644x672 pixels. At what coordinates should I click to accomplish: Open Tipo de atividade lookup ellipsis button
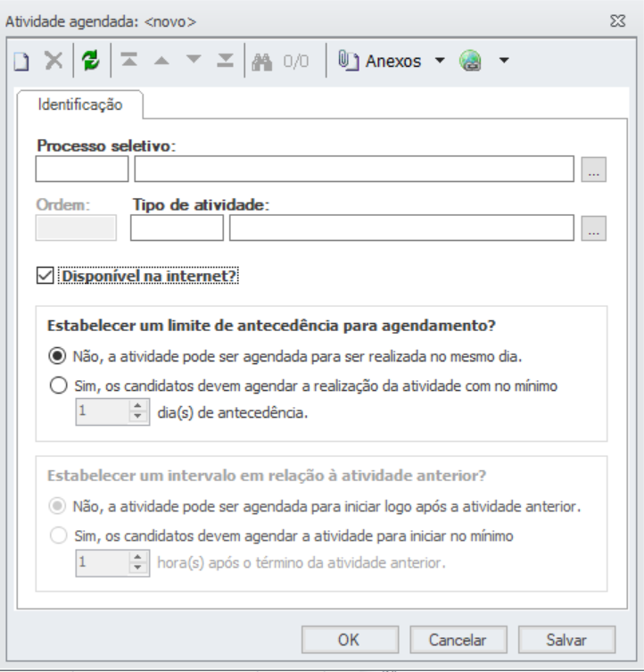tap(593, 228)
